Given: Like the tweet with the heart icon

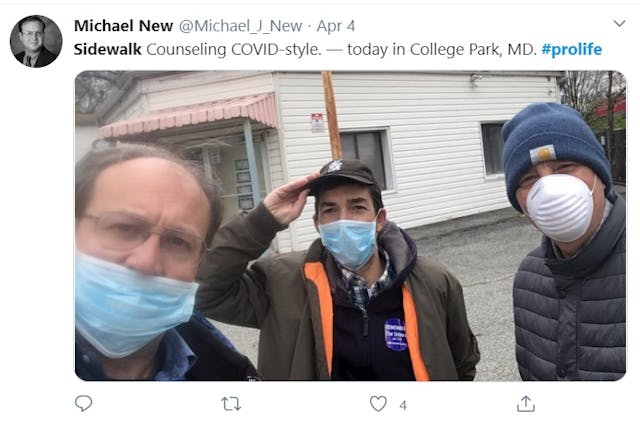Looking at the screenshot, I should [378, 403].
